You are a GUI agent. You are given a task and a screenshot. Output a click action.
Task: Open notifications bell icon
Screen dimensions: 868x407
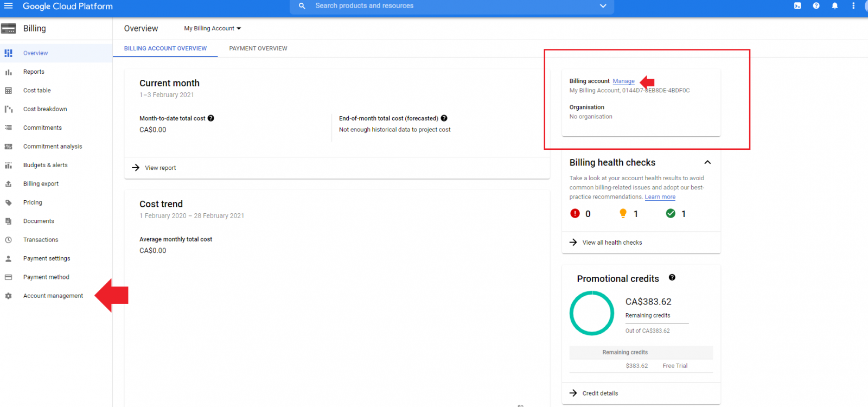[835, 6]
